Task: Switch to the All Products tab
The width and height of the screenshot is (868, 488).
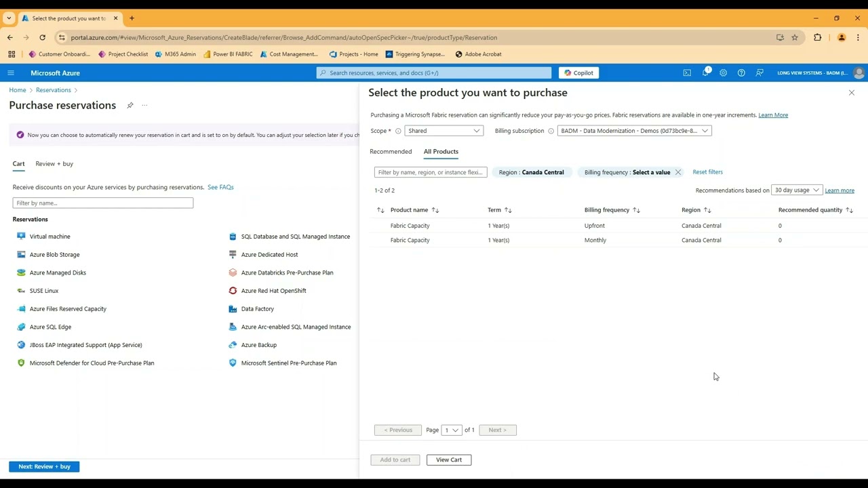Action: [x=441, y=152]
